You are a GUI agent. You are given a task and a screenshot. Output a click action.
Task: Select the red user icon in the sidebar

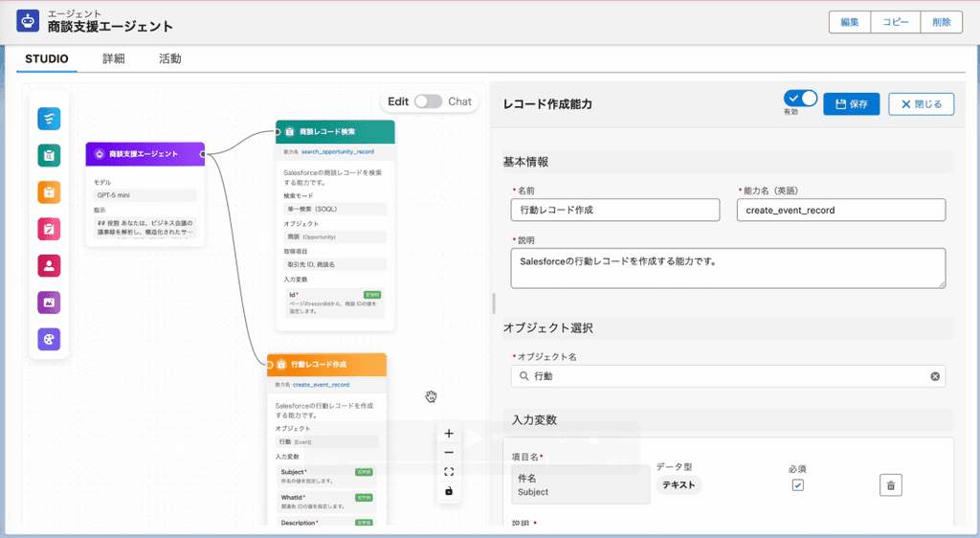49,265
